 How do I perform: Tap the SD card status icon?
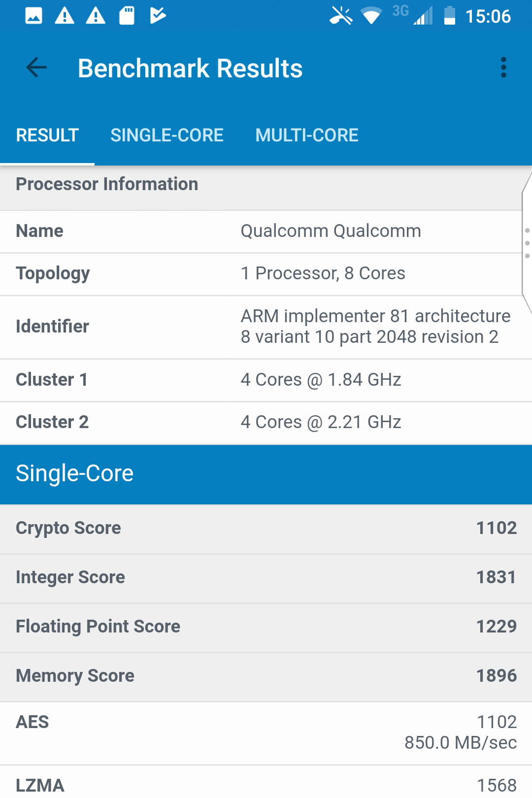[127, 16]
